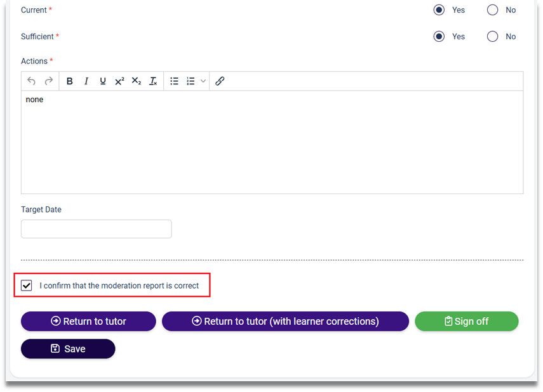Apply subscript formatting

[137, 81]
